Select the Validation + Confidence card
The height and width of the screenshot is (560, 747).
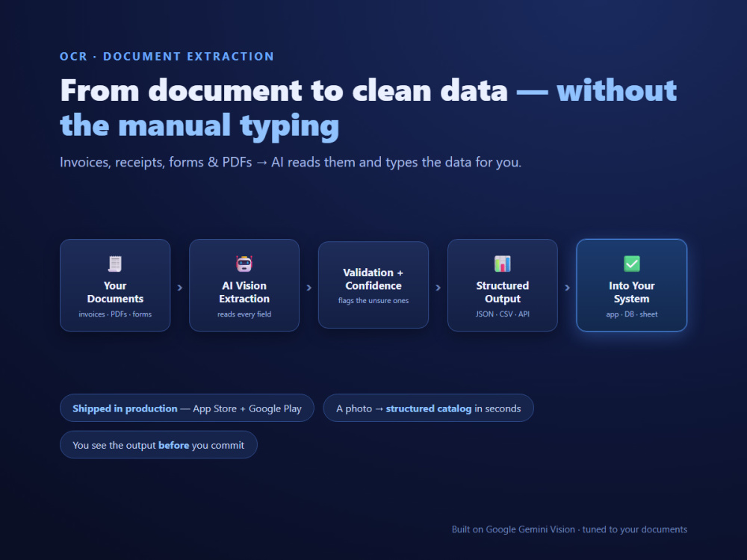[373, 284]
